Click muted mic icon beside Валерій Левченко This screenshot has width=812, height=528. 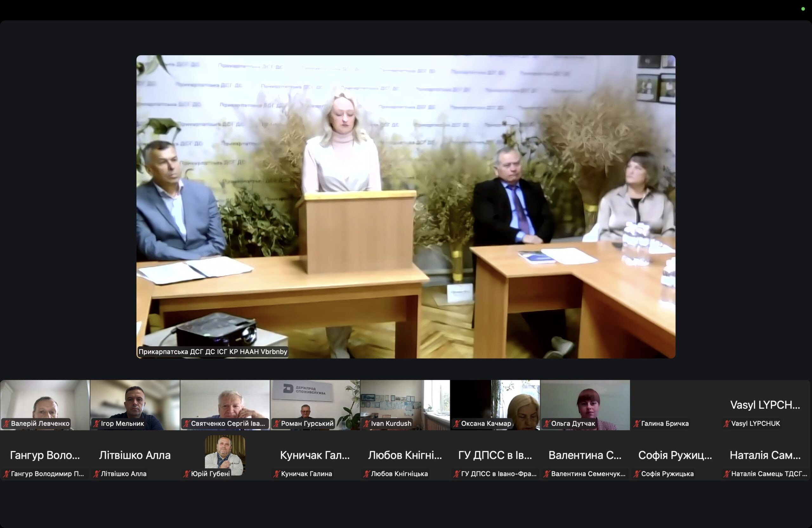[6, 424]
